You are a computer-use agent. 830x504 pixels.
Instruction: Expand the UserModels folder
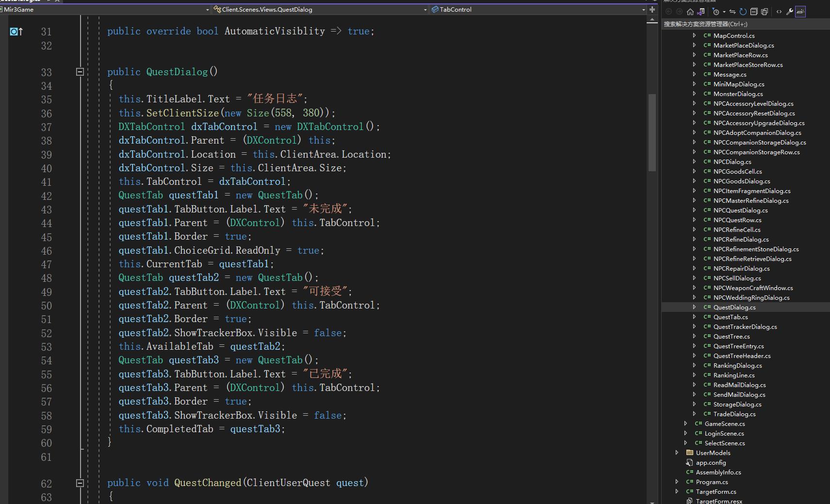[x=677, y=453]
